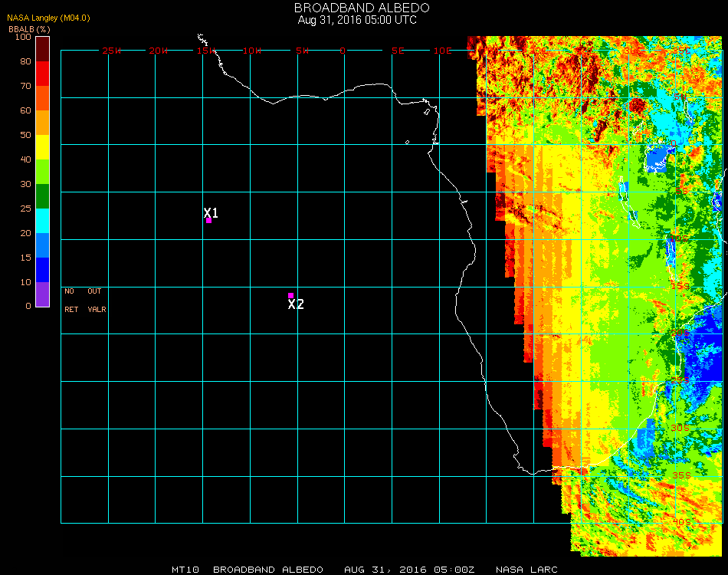This screenshot has width=728, height=575.
Task: Click the 0 longitude label on the top axis
Action: tap(343, 51)
